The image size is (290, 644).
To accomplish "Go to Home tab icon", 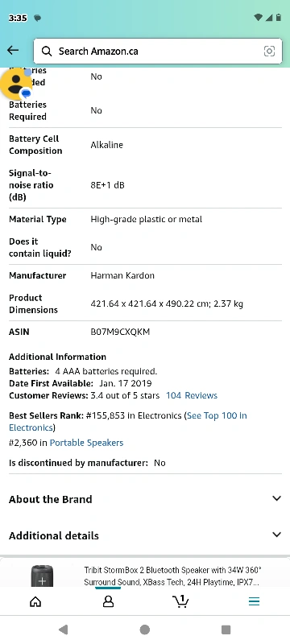I will click(x=35, y=601).
